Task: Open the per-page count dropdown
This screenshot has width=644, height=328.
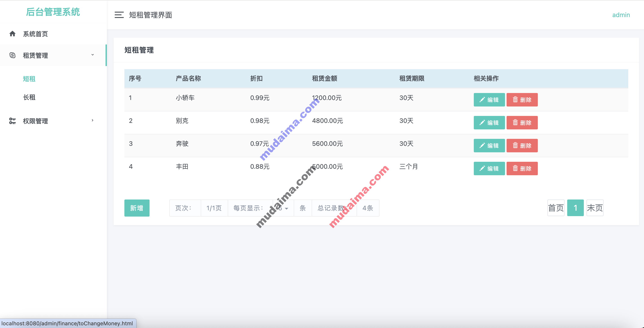Action: 283,208
